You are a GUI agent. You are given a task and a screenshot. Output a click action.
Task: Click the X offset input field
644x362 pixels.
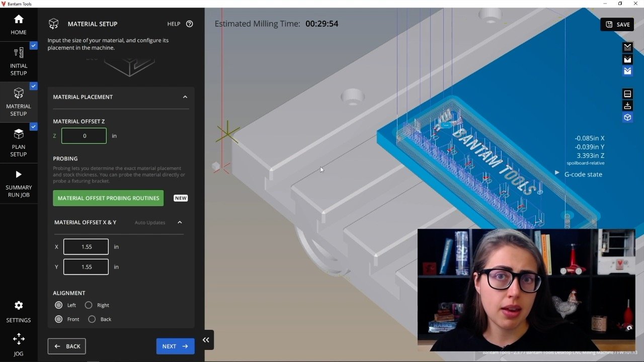click(x=86, y=247)
